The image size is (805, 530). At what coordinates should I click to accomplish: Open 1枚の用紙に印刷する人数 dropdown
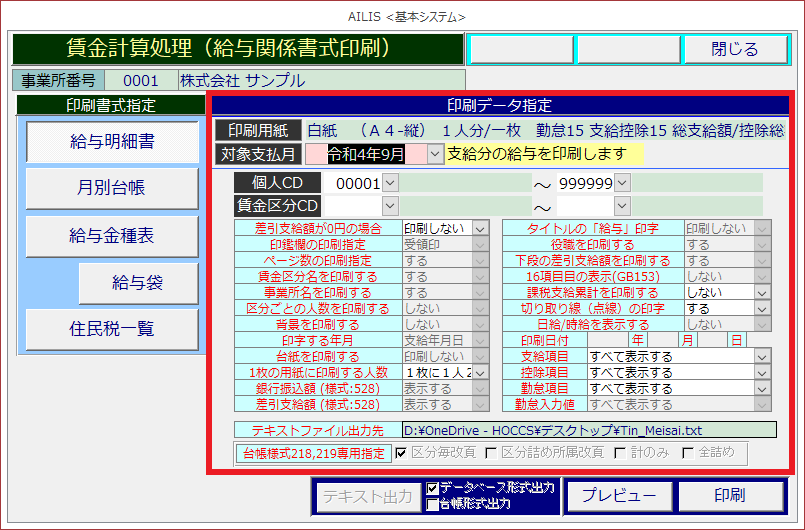(x=481, y=373)
